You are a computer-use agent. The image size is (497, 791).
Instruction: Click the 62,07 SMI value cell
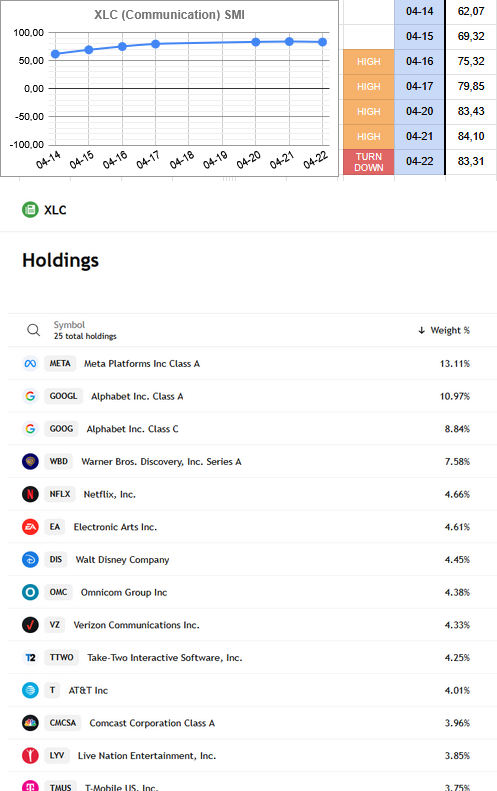[471, 11]
